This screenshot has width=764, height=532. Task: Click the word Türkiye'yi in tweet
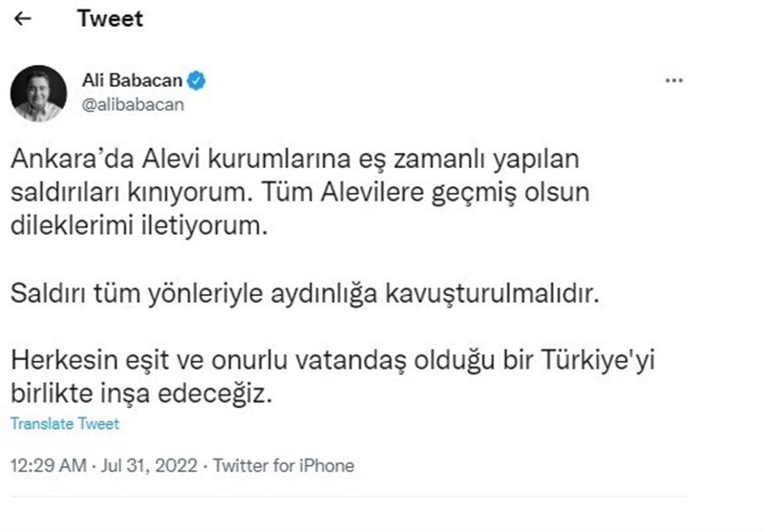599,361
